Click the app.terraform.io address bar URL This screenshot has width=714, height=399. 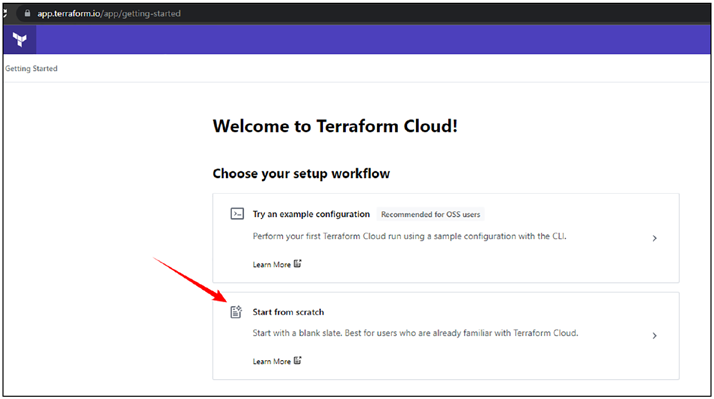[109, 13]
